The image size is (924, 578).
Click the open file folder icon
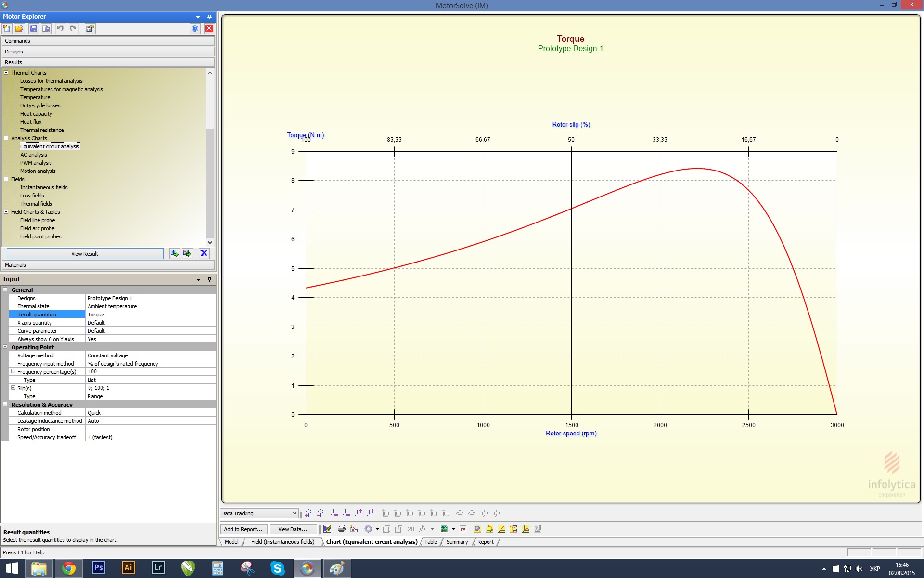click(x=19, y=28)
